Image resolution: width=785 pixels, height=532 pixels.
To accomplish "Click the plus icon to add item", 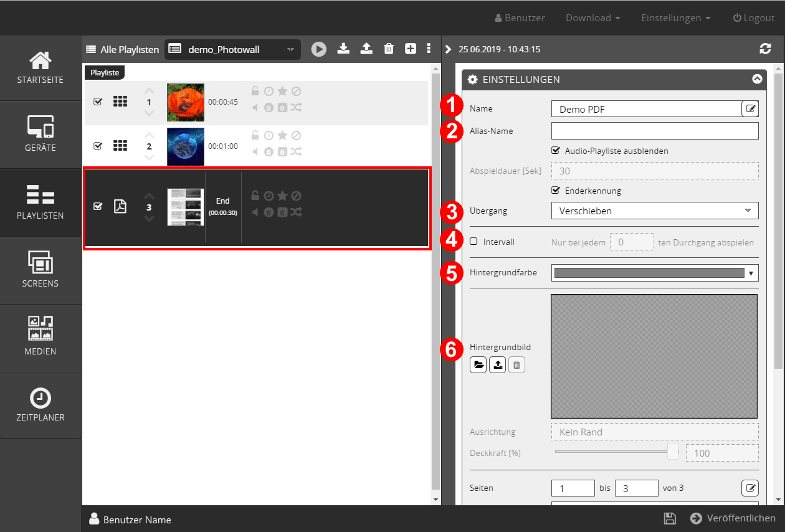I will click(411, 49).
